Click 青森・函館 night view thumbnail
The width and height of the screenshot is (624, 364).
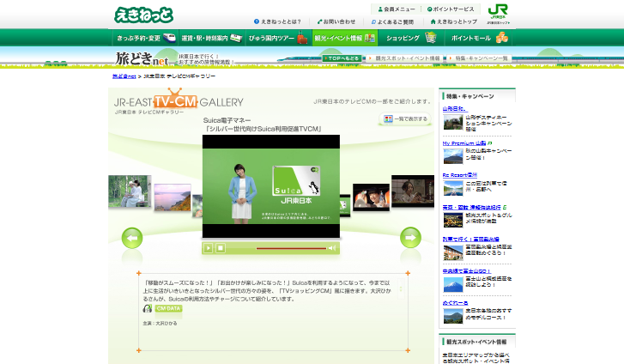[453, 221]
